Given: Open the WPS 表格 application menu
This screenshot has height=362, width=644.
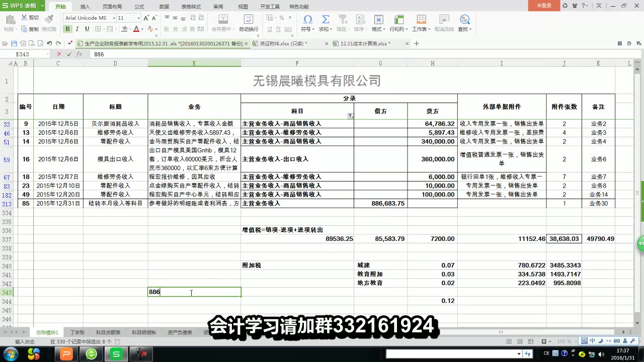Looking at the screenshot, I should pyautogui.click(x=22, y=6).
